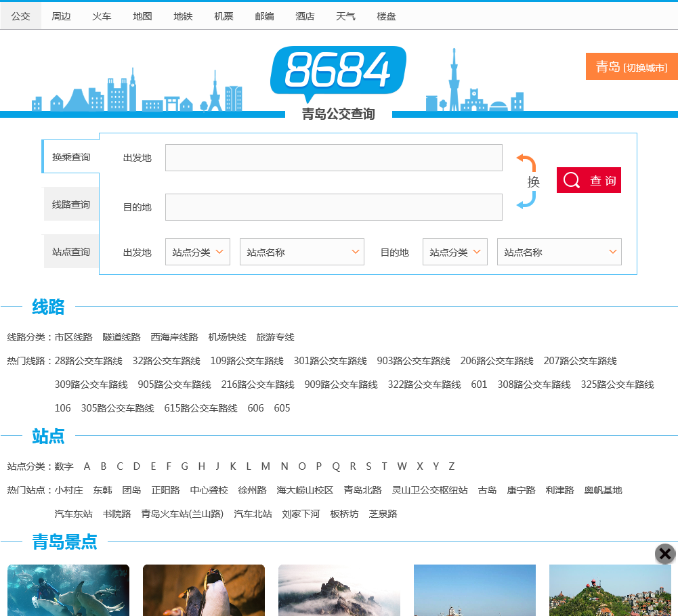The height and width of the screenshot is (616, 678).
Task: Open the 楼盘 top navigation item
Action: coord(386,16)
